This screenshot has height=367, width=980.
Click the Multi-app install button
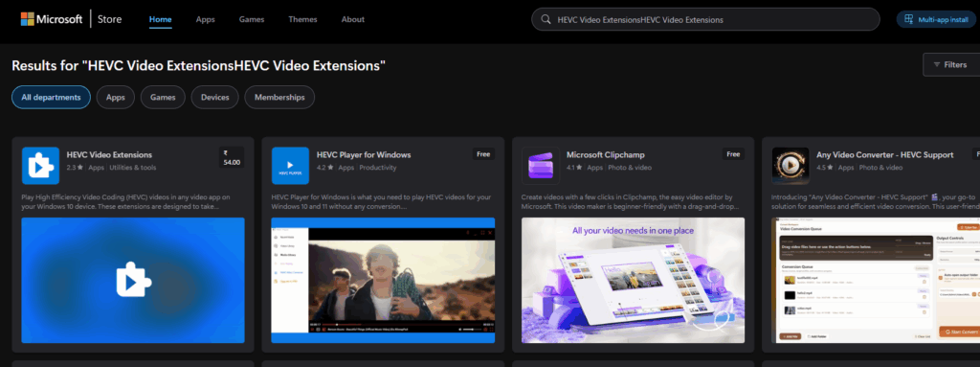[x=936, y=19]
